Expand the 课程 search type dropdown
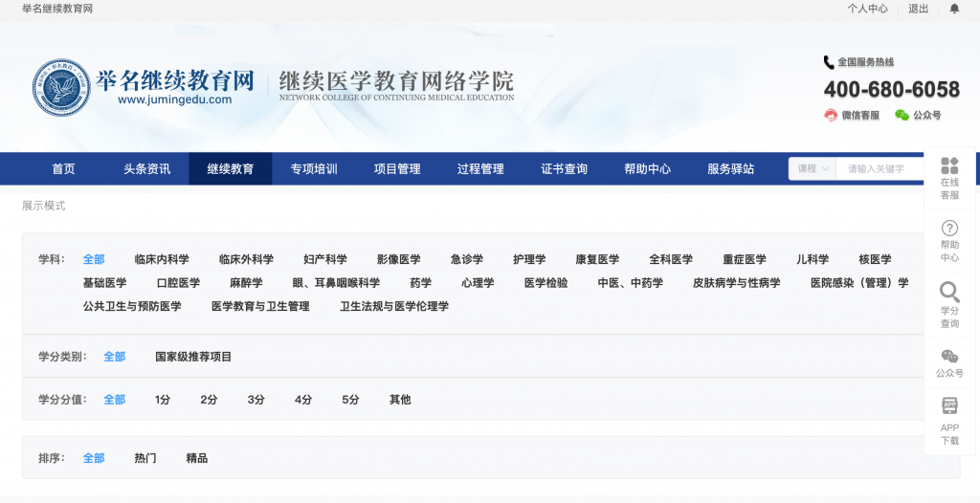980x503 pixels. pos(813,168)
